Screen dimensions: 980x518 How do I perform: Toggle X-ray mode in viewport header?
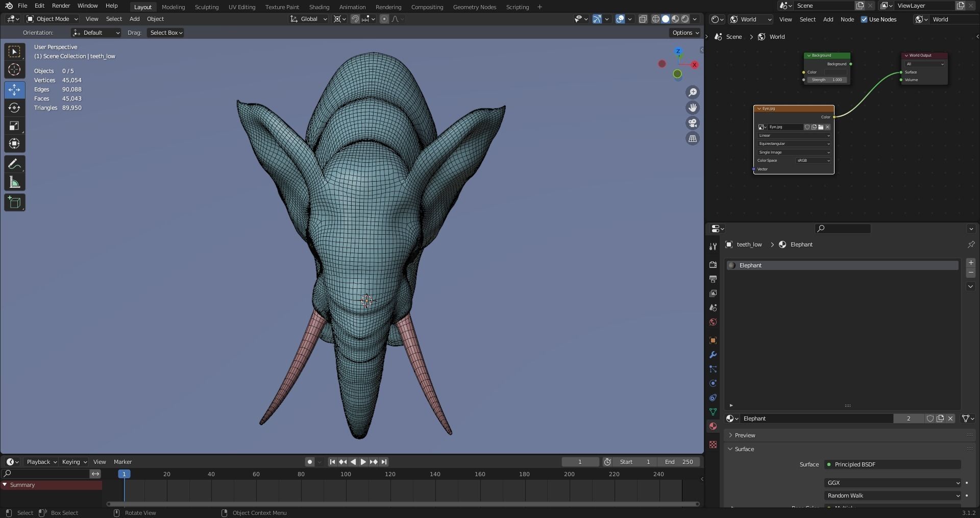643,19
